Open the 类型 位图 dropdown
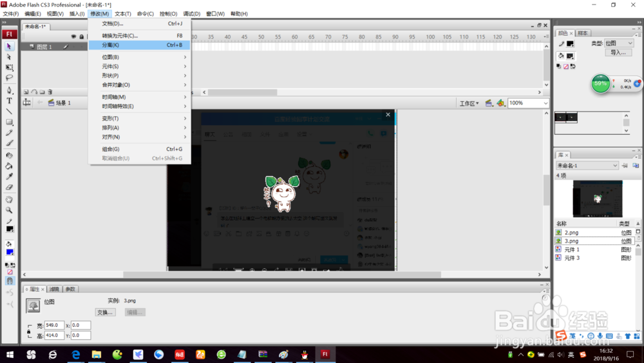Image resolution: width=644 pixels, height=363 pixels. point(619,43)
